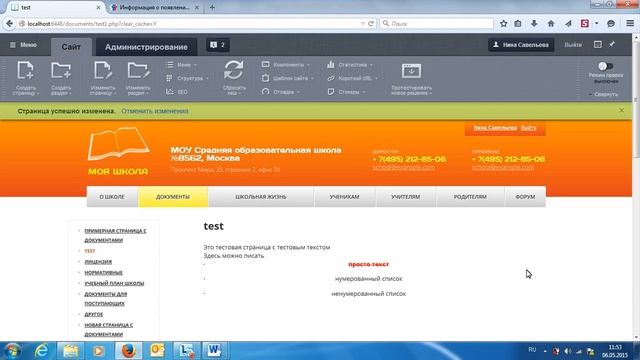Screen dimensions: 640x360
Task: Open Word from the Windows taskbar
Action: (x=214, y=351)
